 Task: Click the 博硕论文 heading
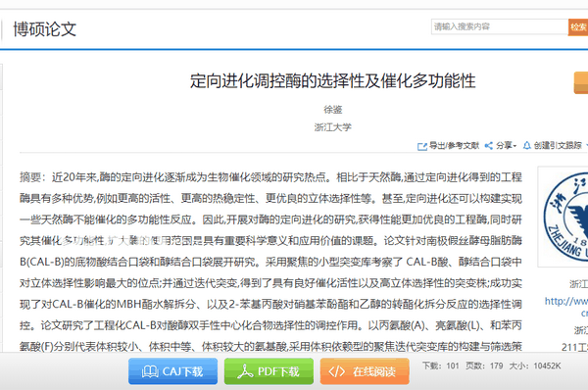pyautogui.click(x=45, y=29)
